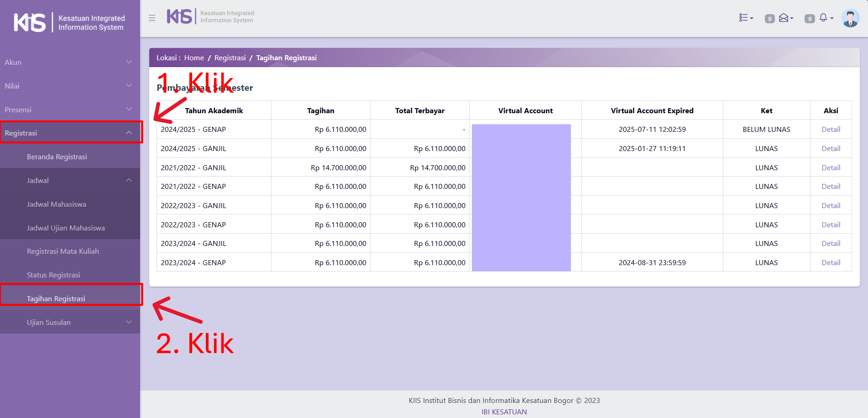The image size is (868, 418).
Task: Open Beranda Registrasi menu item
Action: tap(57, 157)
